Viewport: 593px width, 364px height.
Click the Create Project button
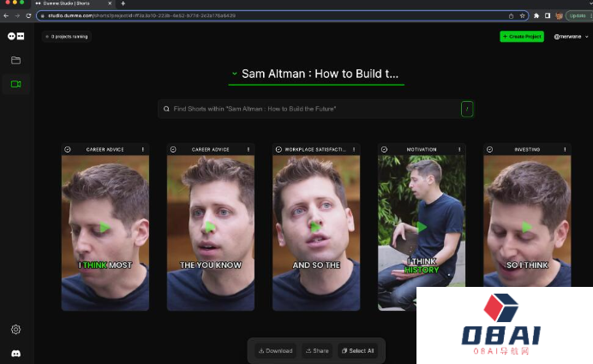tap(521, 37)
